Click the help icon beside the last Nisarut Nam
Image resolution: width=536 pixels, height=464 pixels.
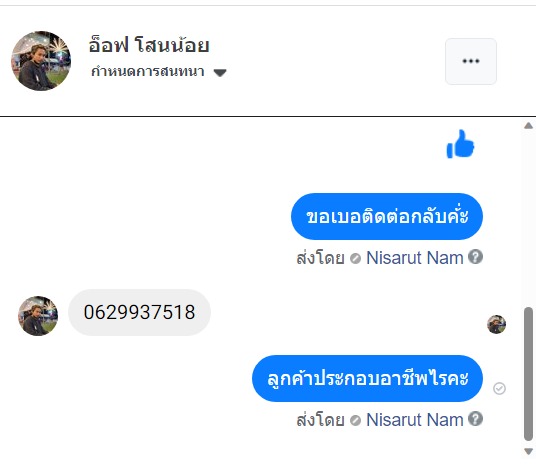475,419
